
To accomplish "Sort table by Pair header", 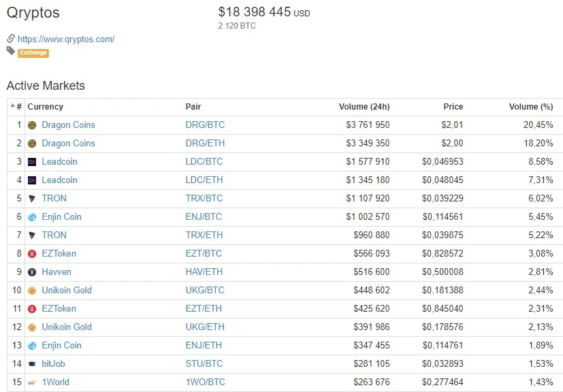I will tap(193, 107).
